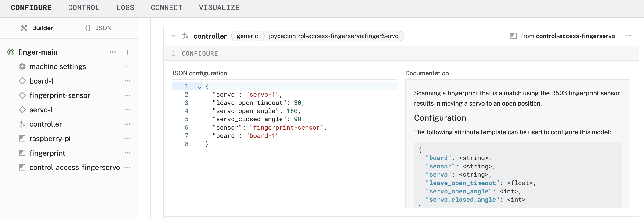This screenshot has width=644, height=219.
Task: Switch to the CONTROL tab
Action: 84,8
